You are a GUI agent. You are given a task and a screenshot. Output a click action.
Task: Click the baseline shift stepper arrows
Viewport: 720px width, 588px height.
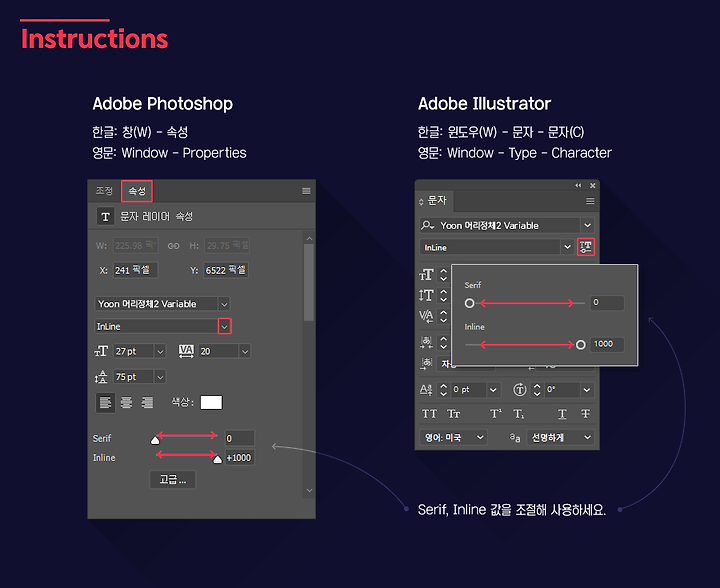pyautogui.click(x=444, y=390)
